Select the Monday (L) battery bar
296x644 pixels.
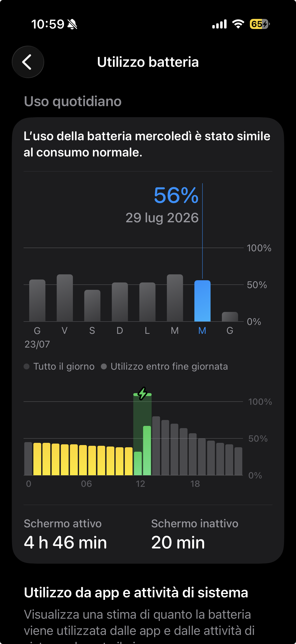(147, 302)
